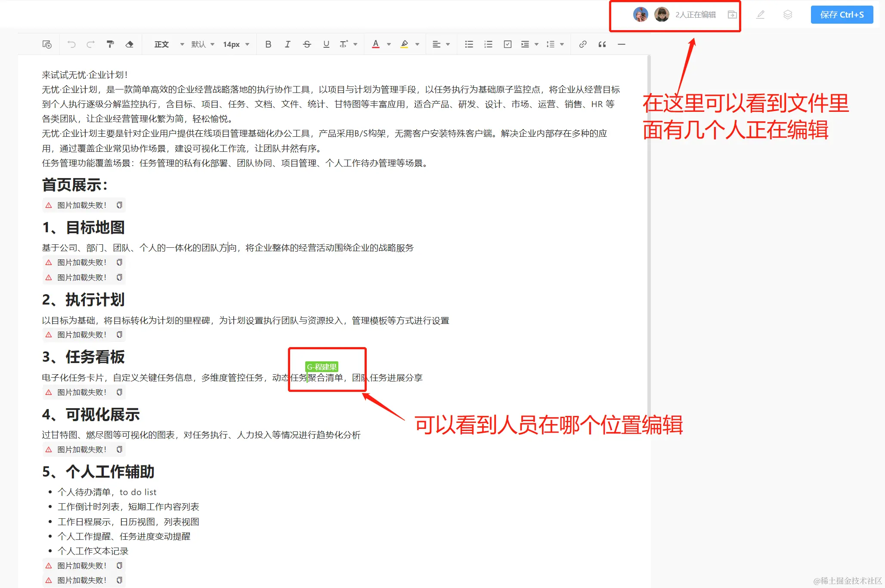Click the indent icon
This screenshot has width=885, height=588.
tap(525, 44)
